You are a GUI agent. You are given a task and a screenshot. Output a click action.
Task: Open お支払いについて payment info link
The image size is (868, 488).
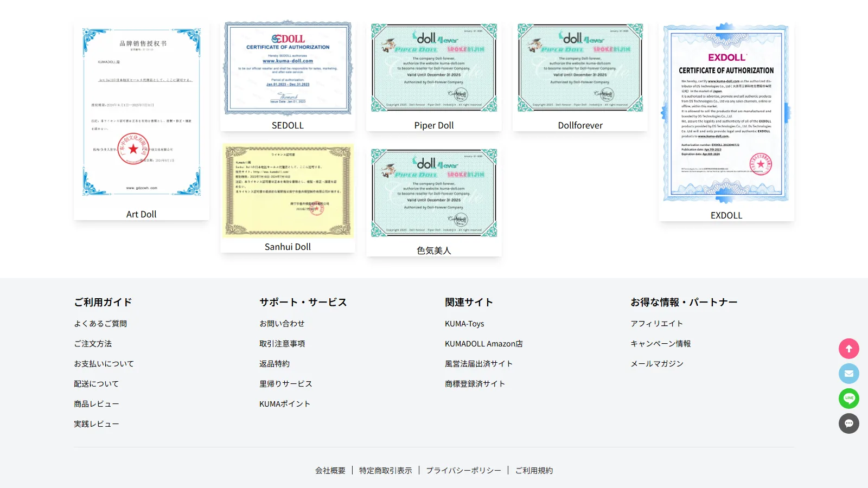(x=104, y=364)
